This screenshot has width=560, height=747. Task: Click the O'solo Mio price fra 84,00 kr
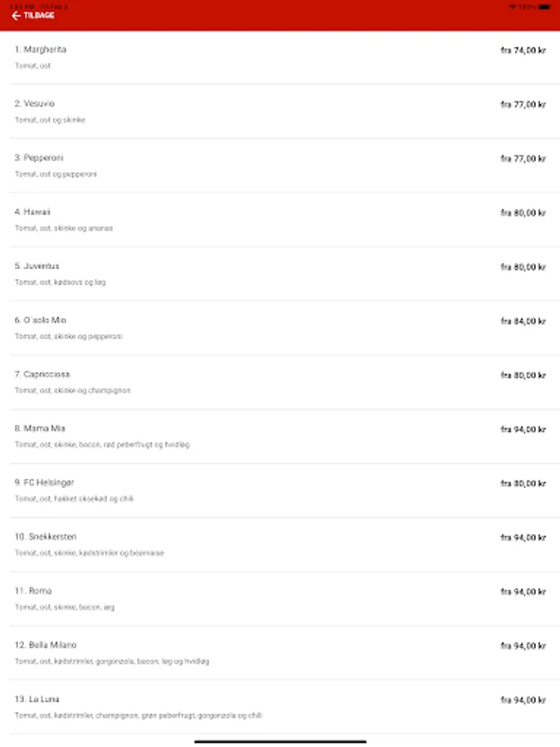coord(523,321)
